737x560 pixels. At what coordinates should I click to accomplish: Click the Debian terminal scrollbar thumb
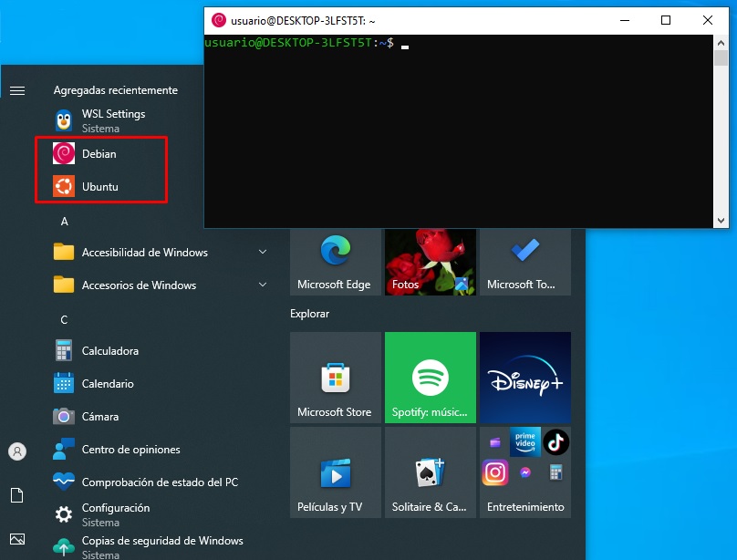[721, 57]
